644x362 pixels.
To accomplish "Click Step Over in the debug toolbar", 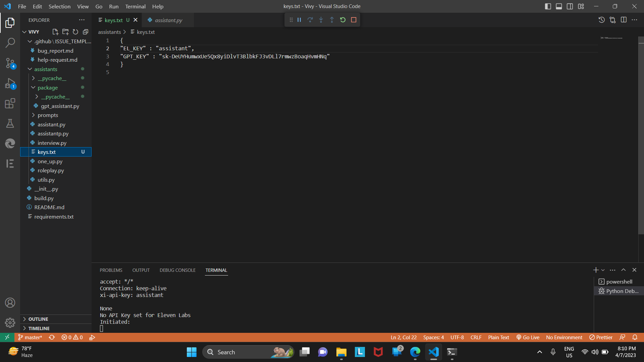I will click(x=310, y=20).
